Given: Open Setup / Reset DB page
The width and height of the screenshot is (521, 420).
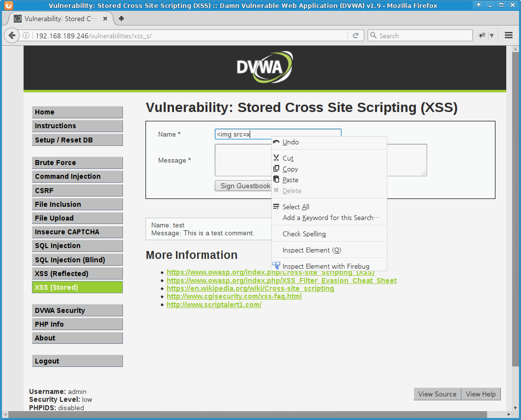Looking at the screenshot, I should click(77, 140).
